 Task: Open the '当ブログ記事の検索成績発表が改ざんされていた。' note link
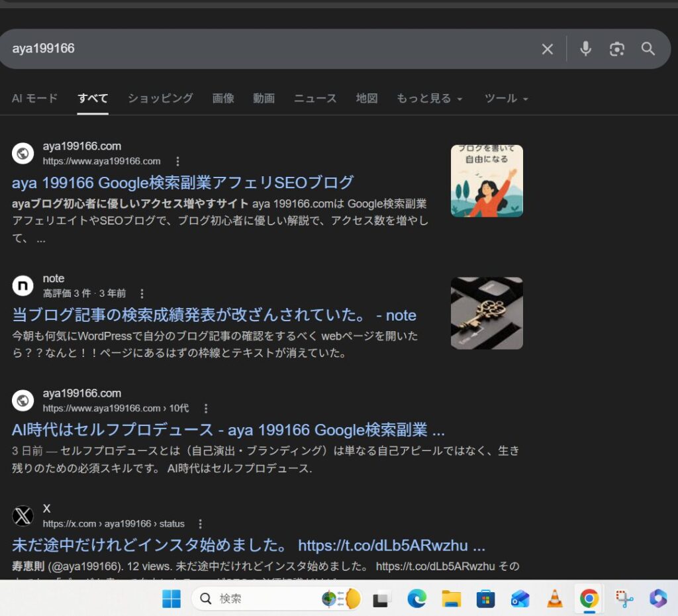coord(214,315)
